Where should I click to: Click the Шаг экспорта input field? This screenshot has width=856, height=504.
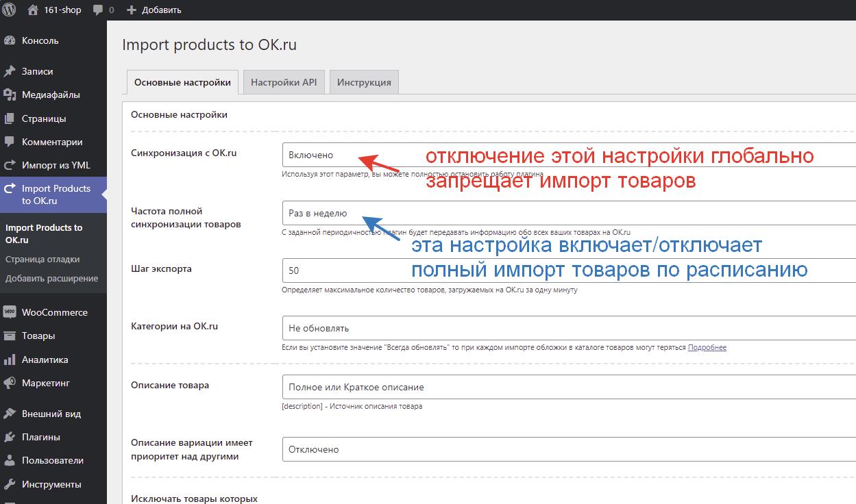pos(569,270)
